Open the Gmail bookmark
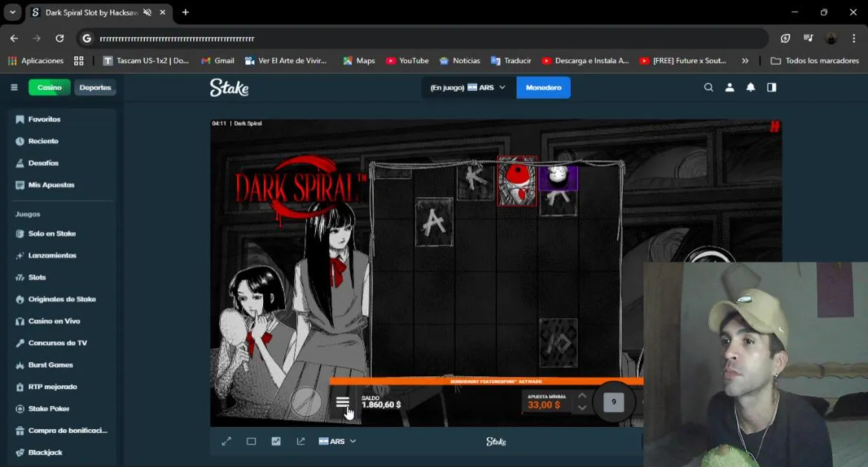Viewport: 868px width, 467px height. coord(218,60)
